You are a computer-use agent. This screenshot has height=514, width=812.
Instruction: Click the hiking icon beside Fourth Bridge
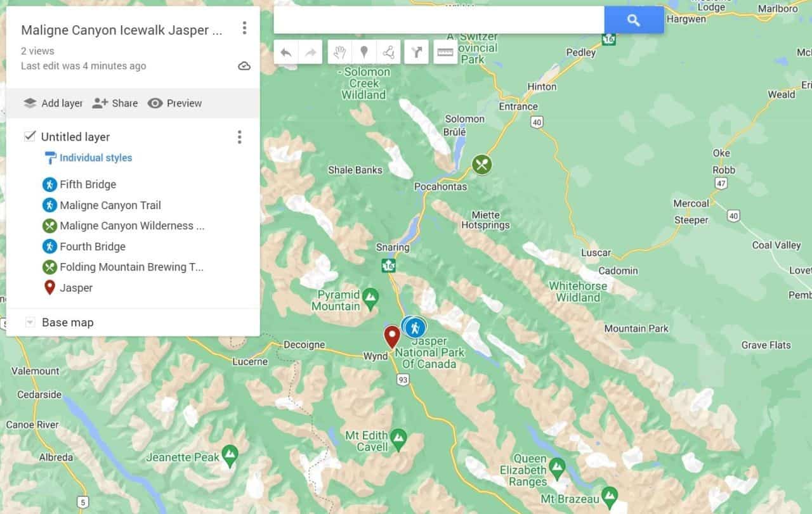(x=49, y=247)
